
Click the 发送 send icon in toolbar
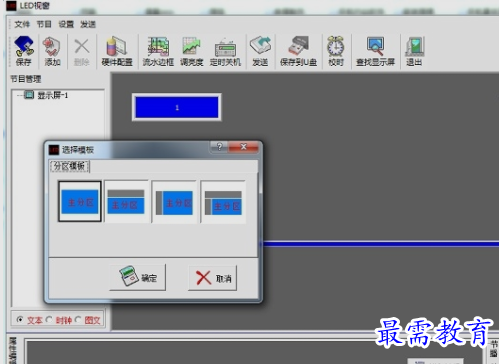[x=260, y=51]
